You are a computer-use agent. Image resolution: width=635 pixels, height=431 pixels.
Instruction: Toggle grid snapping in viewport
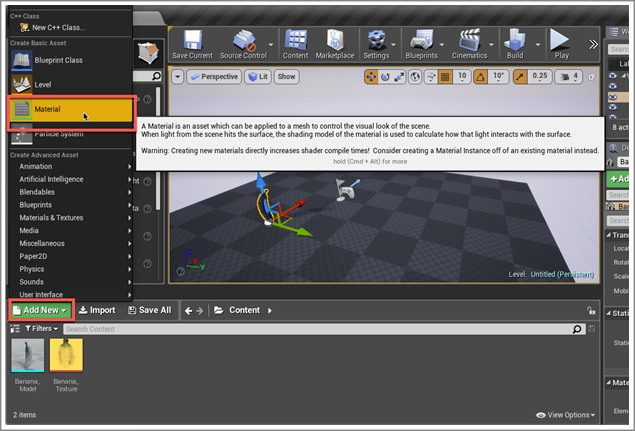445,77
